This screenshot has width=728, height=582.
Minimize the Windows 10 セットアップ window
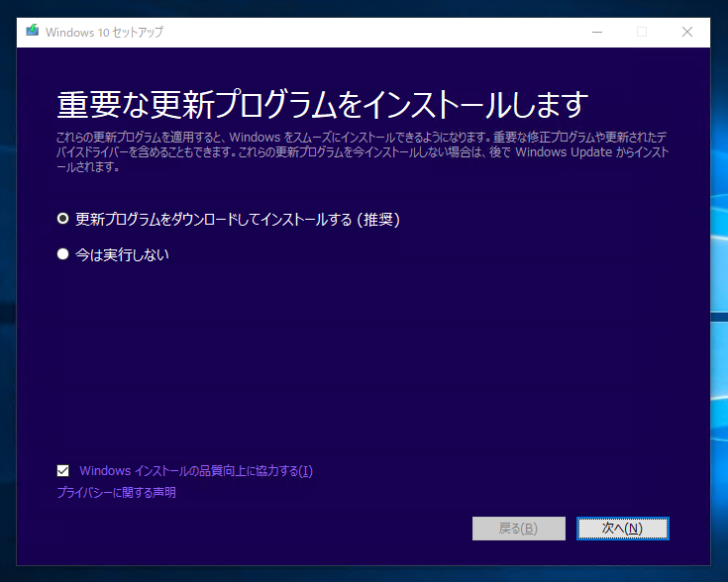coord(597,32)
